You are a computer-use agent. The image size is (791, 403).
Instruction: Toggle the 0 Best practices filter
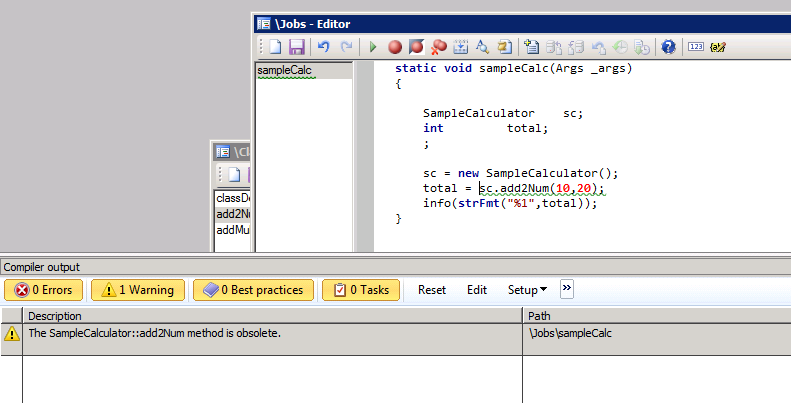pos(254,290)
